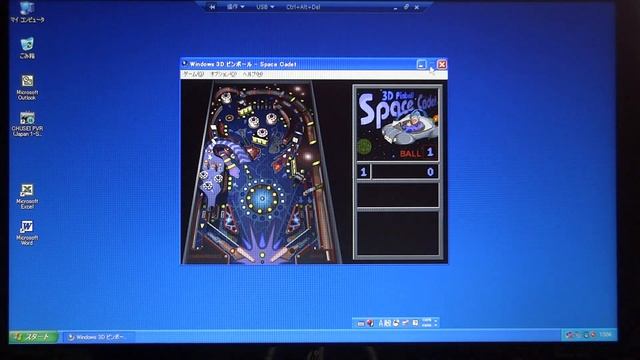Image resolution: width=640 pixels, height=360 pixels.
Task: Open the マイ コンピュータ desktop icon
Action: click(x=27, y=11)
